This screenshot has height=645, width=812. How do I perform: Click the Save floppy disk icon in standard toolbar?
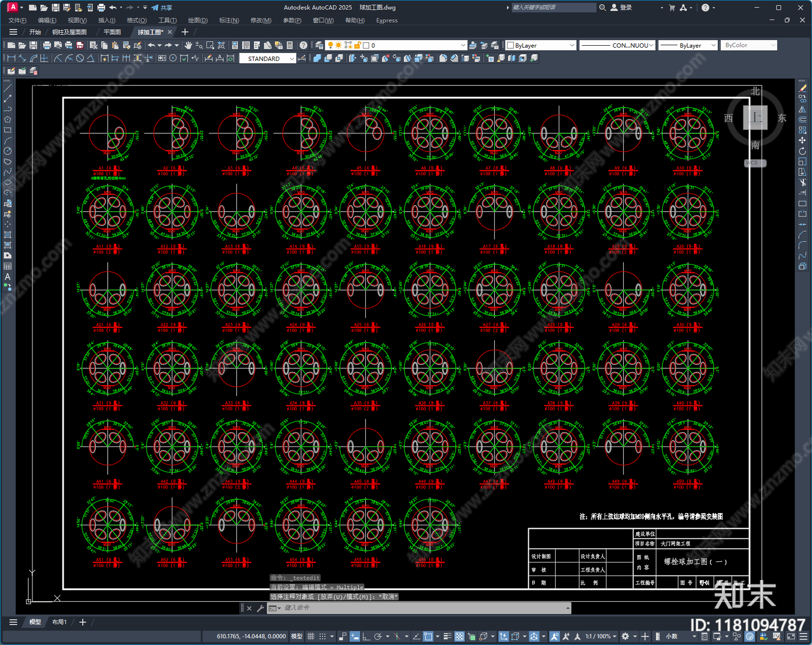point(33,45)
